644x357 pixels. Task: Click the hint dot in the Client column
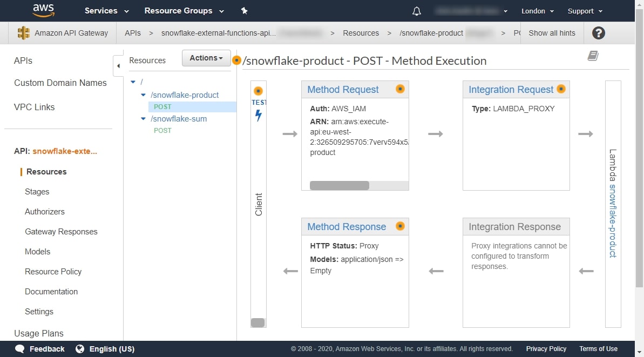click(x=259, y=91)
